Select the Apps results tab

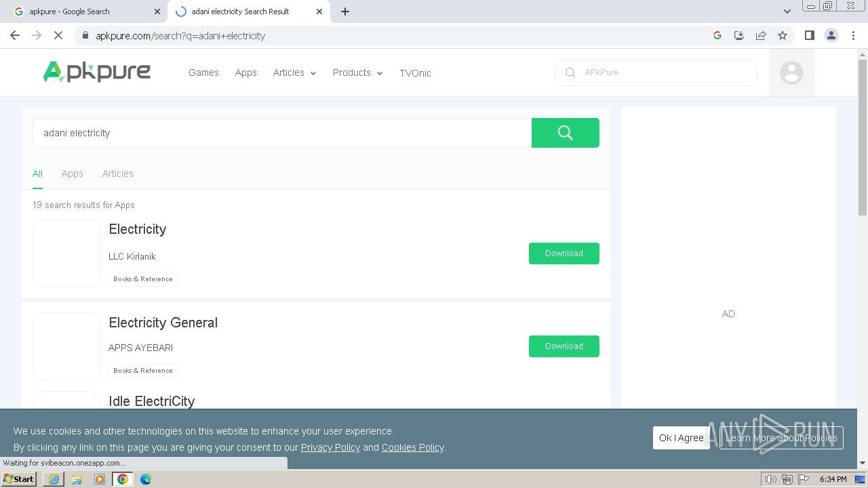point(72,174)
